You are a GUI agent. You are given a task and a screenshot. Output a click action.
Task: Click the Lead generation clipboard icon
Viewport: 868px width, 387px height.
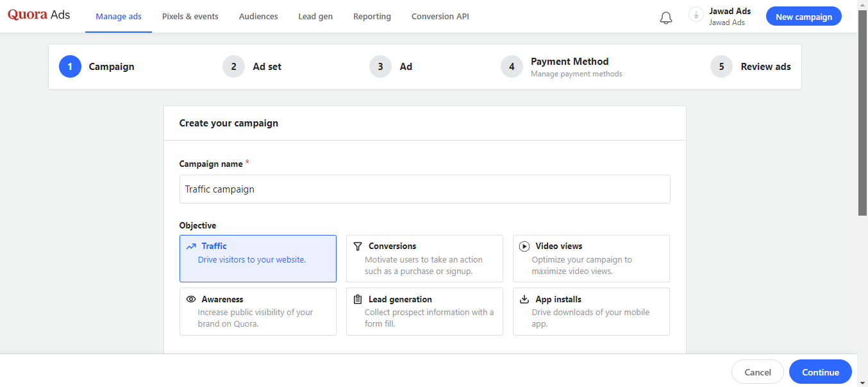pyautogui.click(x=358, y=299)
